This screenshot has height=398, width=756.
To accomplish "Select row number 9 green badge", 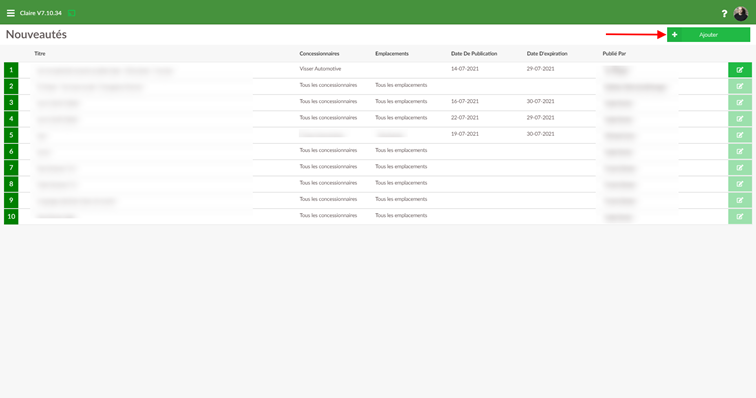I will point(11,200).
